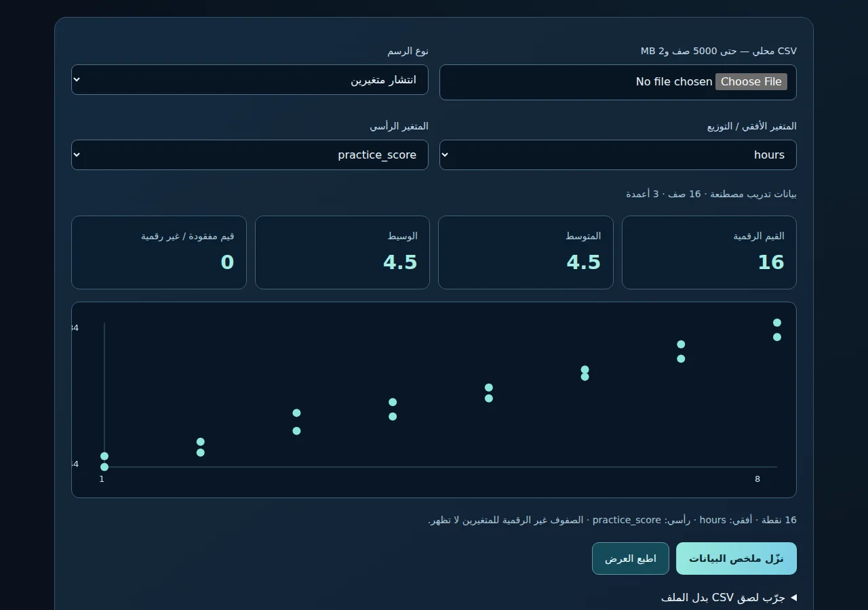
Task: Click the lowest scatter point at hours 1
Action: [x=104, y=467]
